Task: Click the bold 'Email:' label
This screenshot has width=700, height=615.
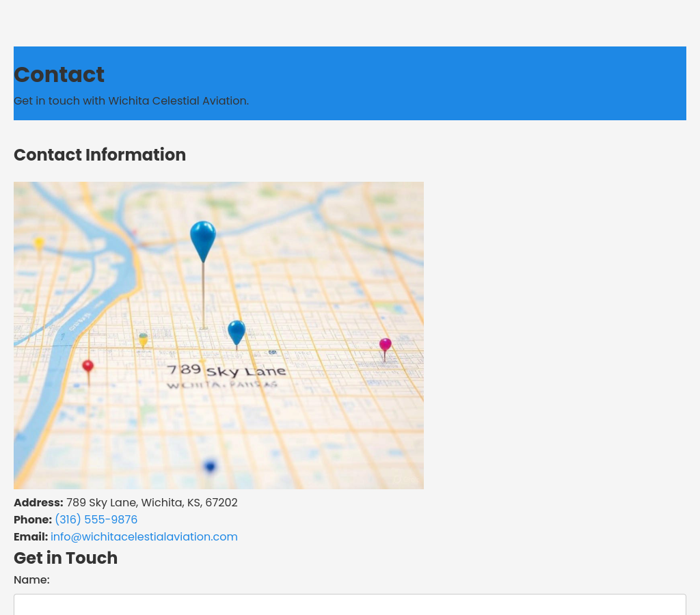Action: [x=31, y=537]
